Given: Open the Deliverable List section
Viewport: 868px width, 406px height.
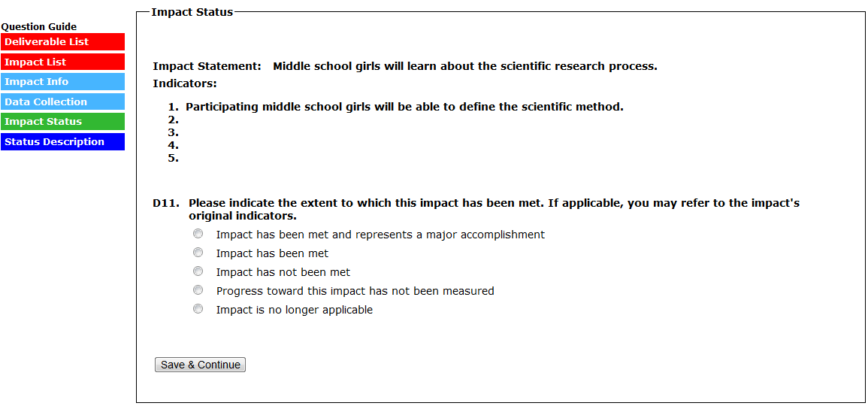Looking at the screenshot, I should [62, 42].
